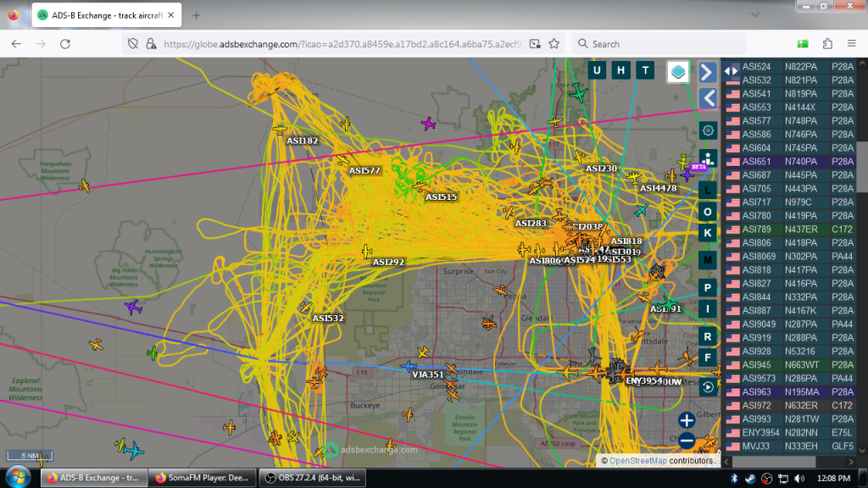The image size is (868, 488).
Task: Open ADS-B Exchange taskbar item
Action: (93, 478)
